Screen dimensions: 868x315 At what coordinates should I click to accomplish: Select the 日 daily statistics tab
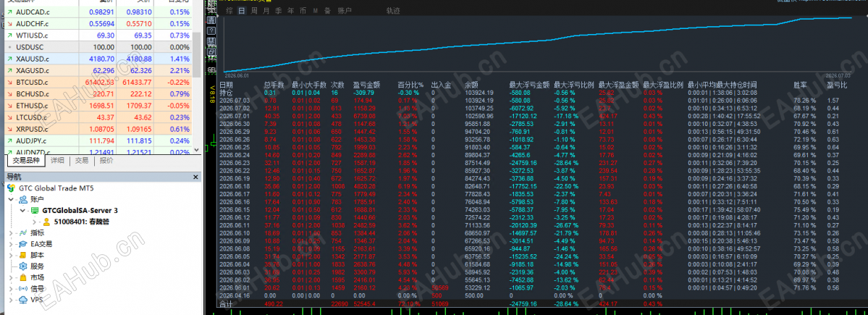click(x=241, y=11)
